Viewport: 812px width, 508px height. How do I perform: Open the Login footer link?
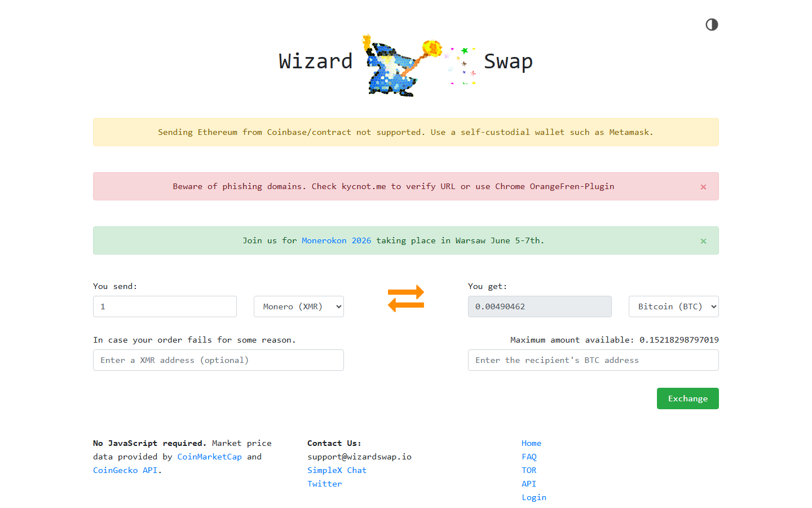(x=534, y=497)
